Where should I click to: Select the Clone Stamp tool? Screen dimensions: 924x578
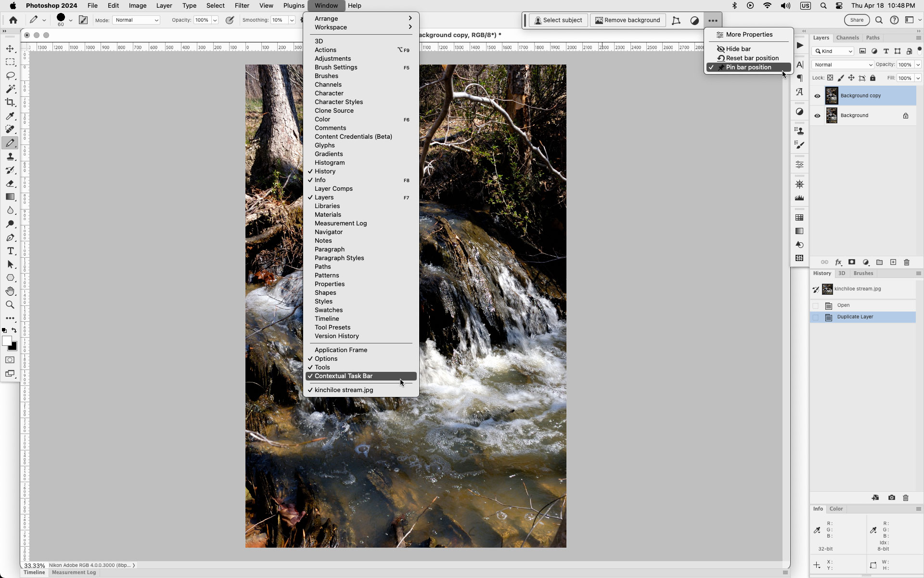pos(10,156)
